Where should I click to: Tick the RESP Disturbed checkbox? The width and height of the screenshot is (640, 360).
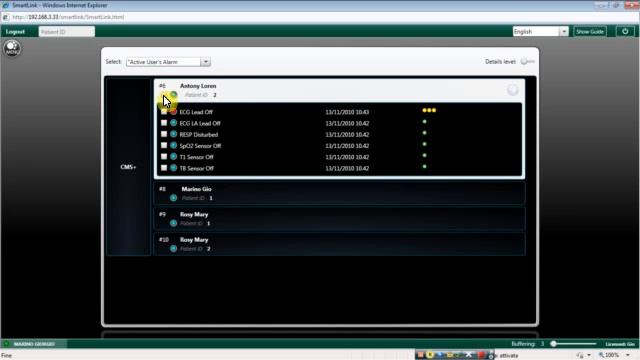tap(164, 134)
